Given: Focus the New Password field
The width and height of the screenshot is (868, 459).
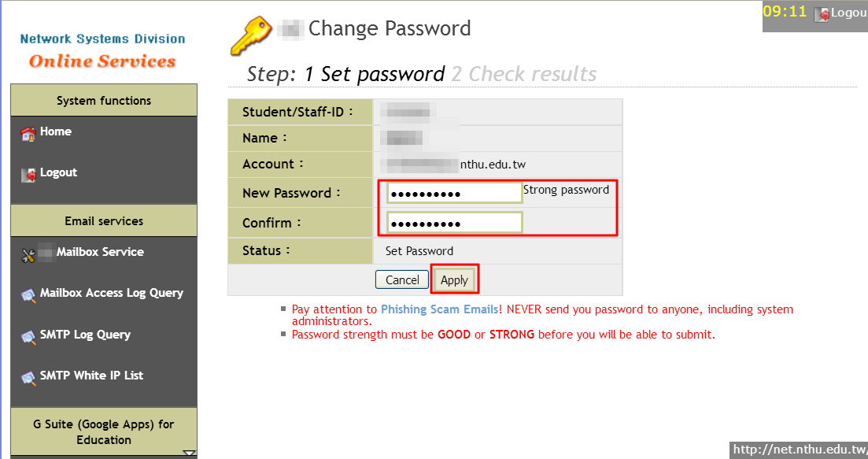Looking at the screenshot, I should 455,194.
